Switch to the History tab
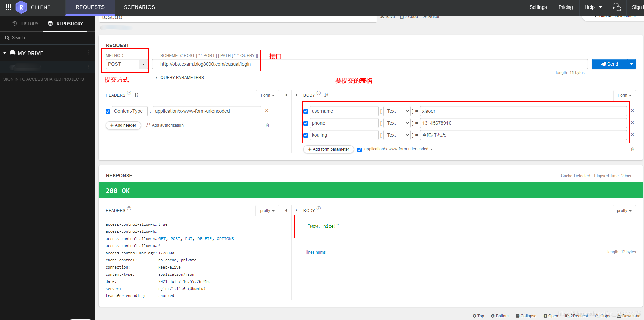 tap(26, 24)
